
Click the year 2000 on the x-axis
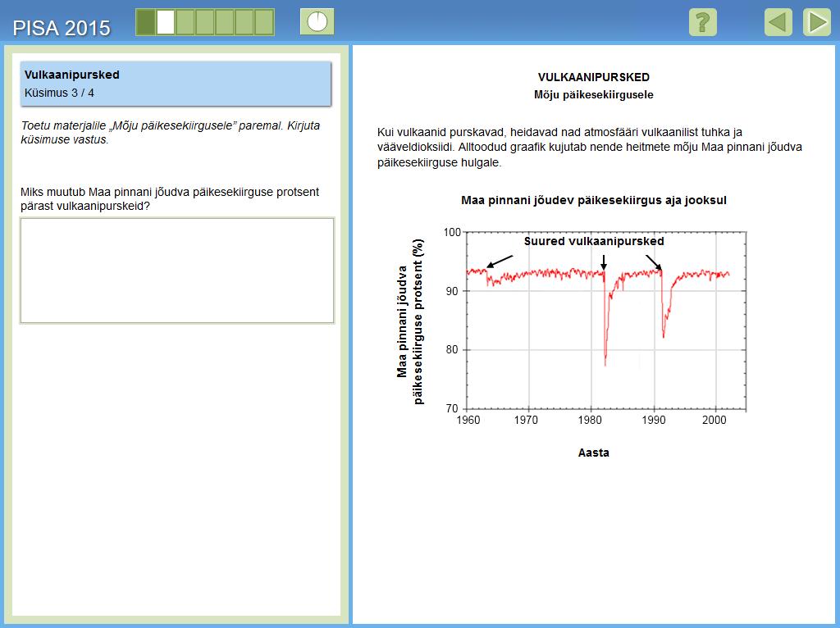[x=714, y=420]
